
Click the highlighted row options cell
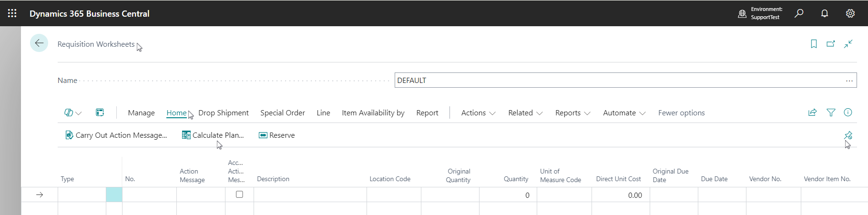tap(114, 195)
